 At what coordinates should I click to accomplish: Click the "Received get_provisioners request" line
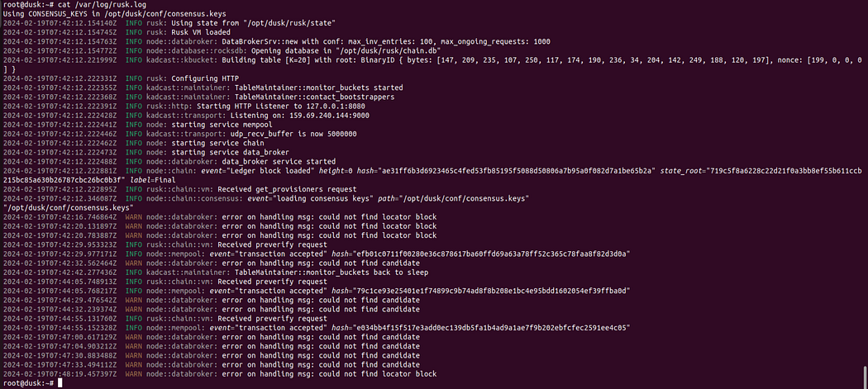point(287,191)
